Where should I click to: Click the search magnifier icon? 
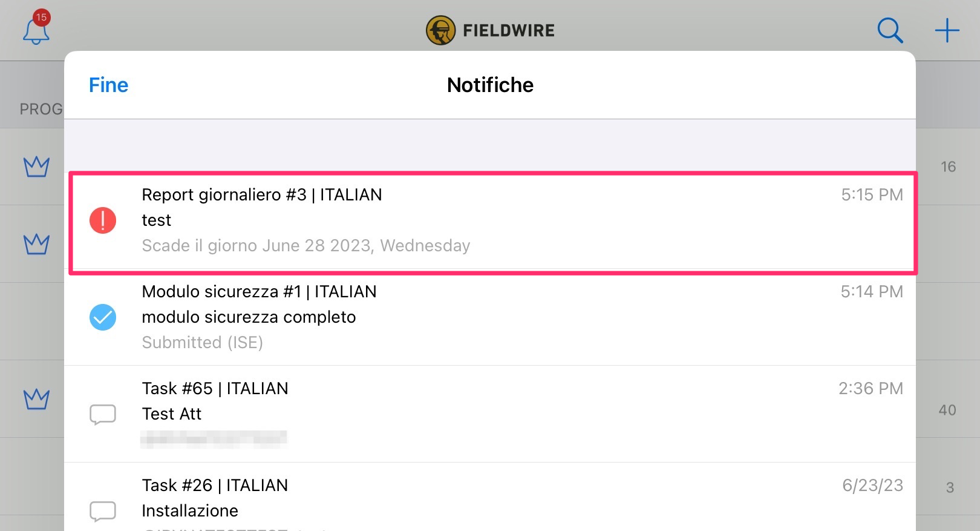point(890,30)
